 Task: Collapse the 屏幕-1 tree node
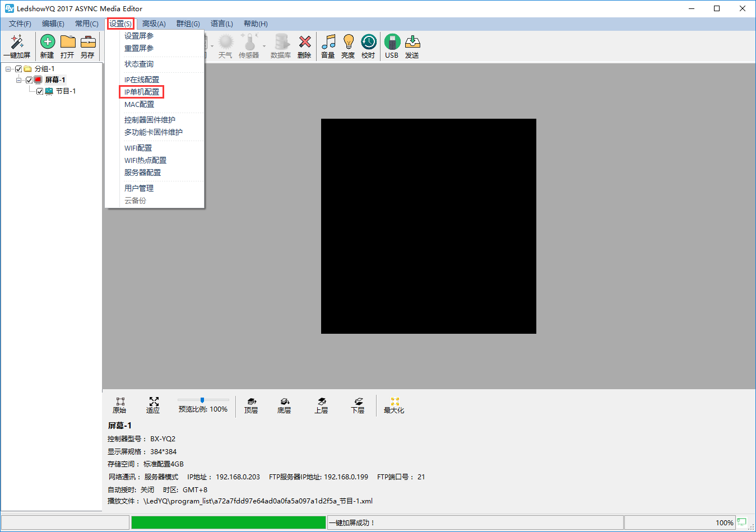(x=19, y=80)
